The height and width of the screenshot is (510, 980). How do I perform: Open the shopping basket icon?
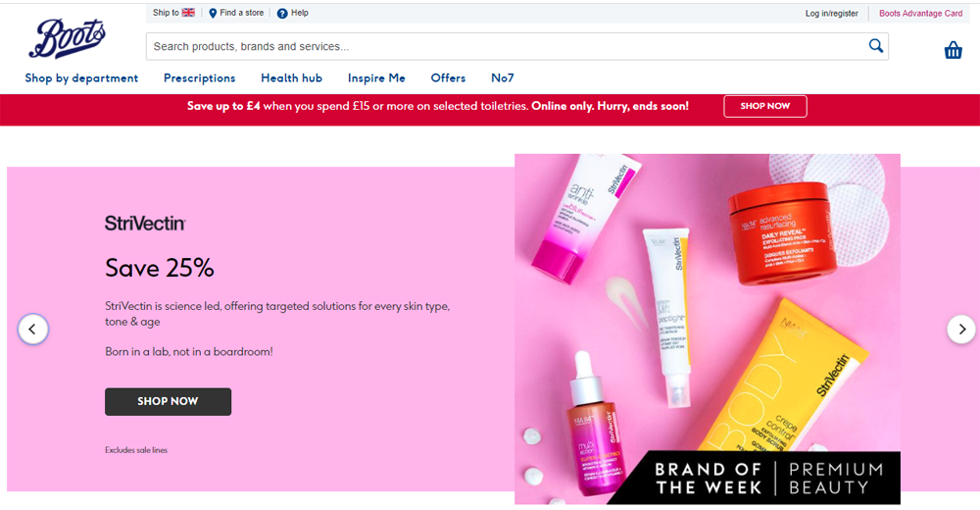pyautogui.click(x=953, y=49)
